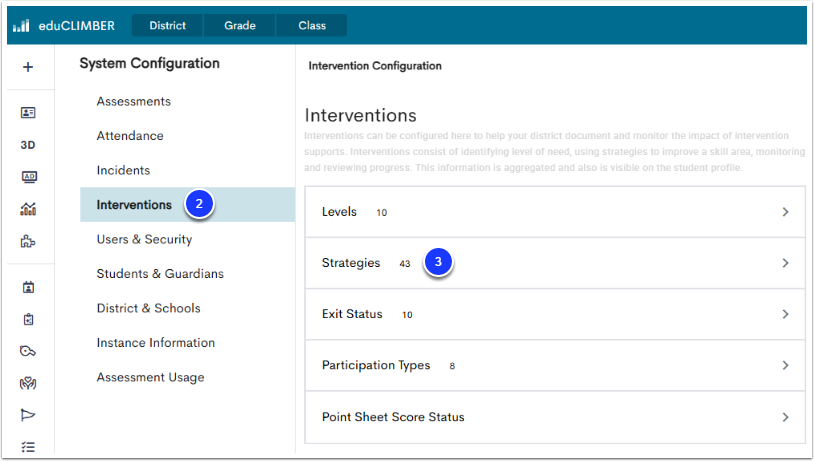Click the Strategies count 43
The image size is (814, 461).
click(x=405, y=264)
